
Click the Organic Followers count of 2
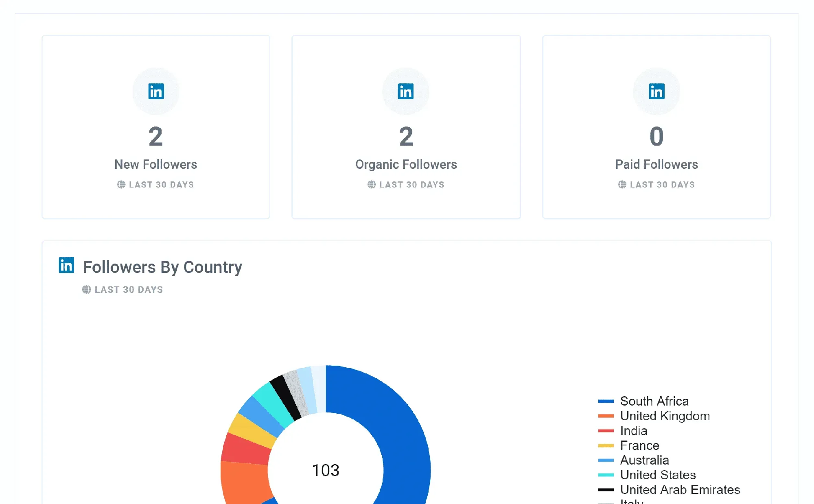(406, 136)
